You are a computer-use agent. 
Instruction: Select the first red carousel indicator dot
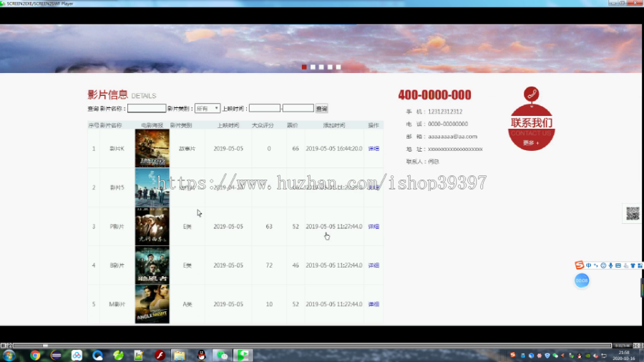click(304, 67)
